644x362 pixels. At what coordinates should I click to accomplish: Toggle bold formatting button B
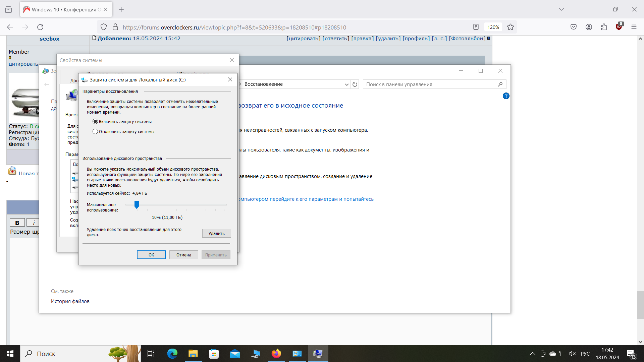17,223
